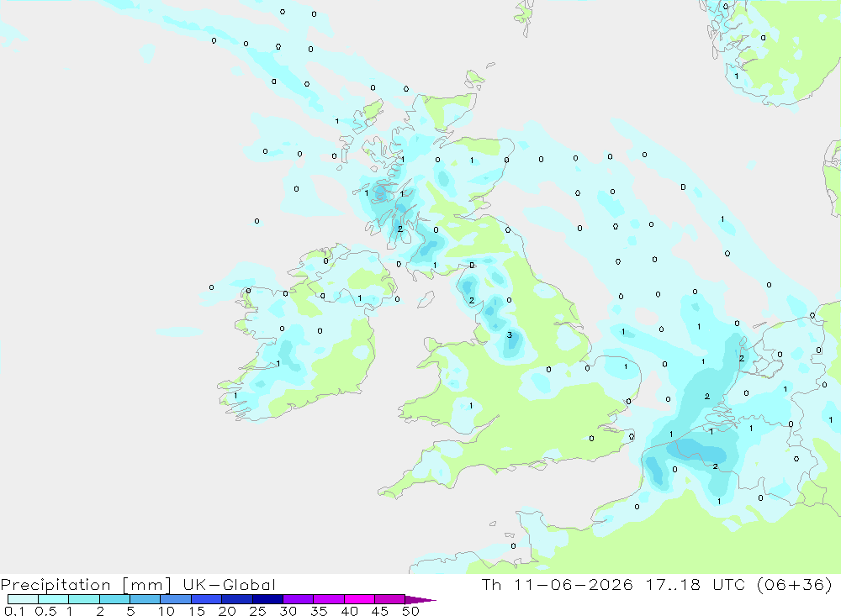The image size is (841, 616).
Task: Click the purple arrow above 50 on legend
Action: 420,599
